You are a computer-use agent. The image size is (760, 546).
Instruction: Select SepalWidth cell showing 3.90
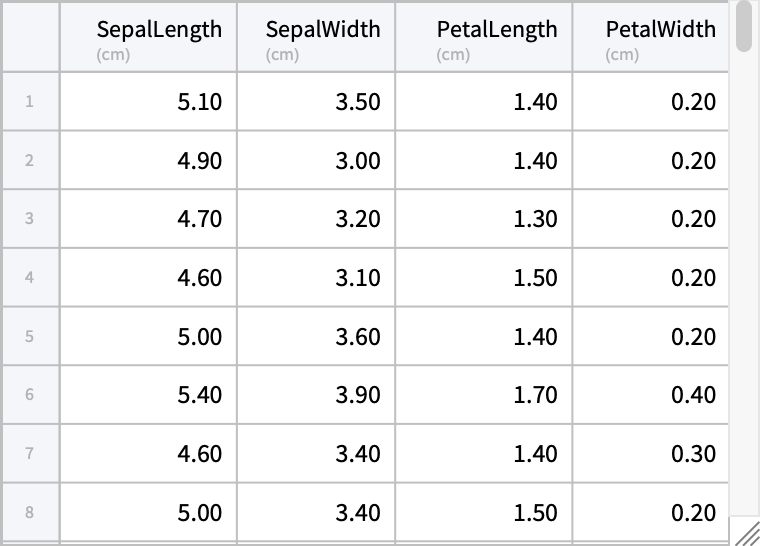coord(316,395)
